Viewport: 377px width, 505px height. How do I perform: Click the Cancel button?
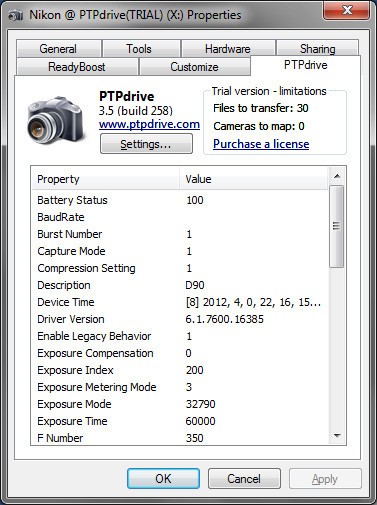click(244, 479)
